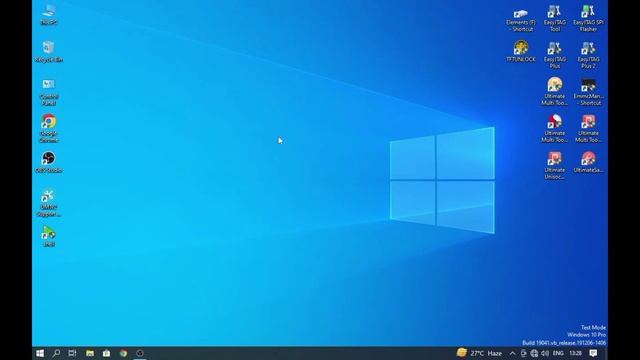The image size is (640, 360).
Task: Open the volume speaker tray icon
Action: point(544,353)
